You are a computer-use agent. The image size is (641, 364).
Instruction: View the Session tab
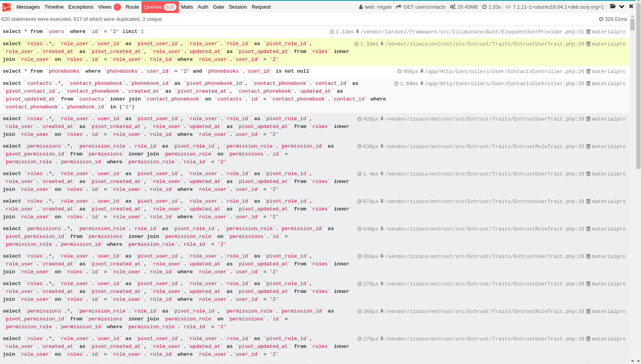coord(238,7)
